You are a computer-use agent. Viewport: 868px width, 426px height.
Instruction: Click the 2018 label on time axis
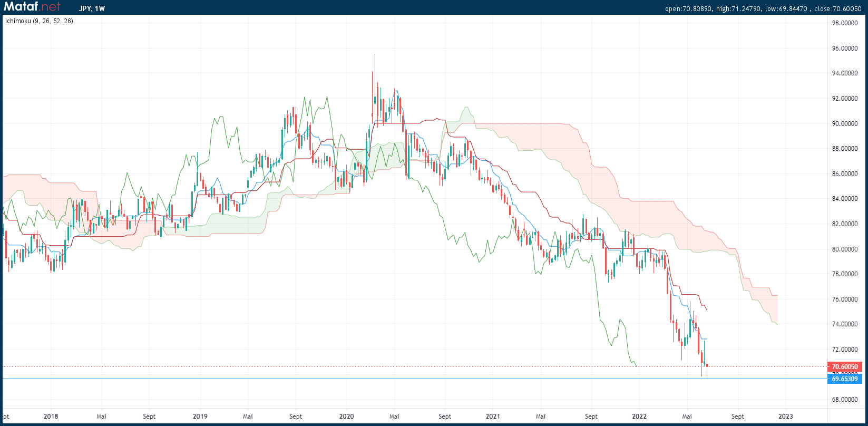51,417
